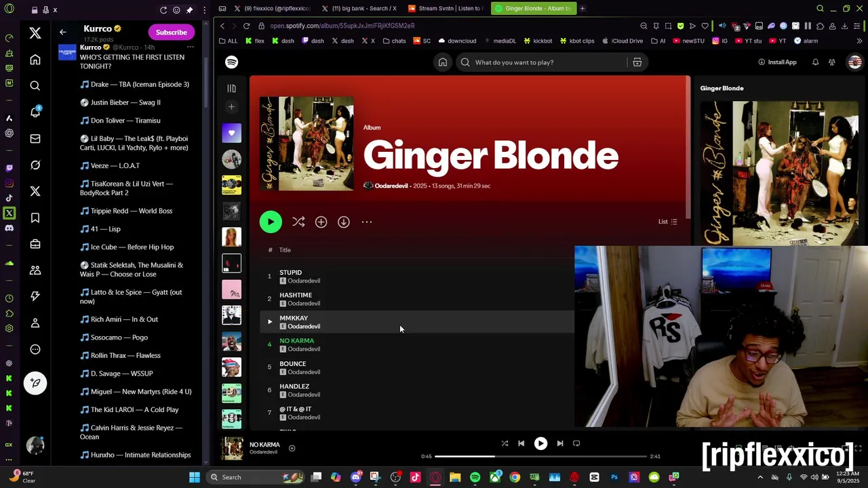Open X Notifications bell in sidebar panel
The height and width of the screenshot is (488, 868).
(35, 112)
